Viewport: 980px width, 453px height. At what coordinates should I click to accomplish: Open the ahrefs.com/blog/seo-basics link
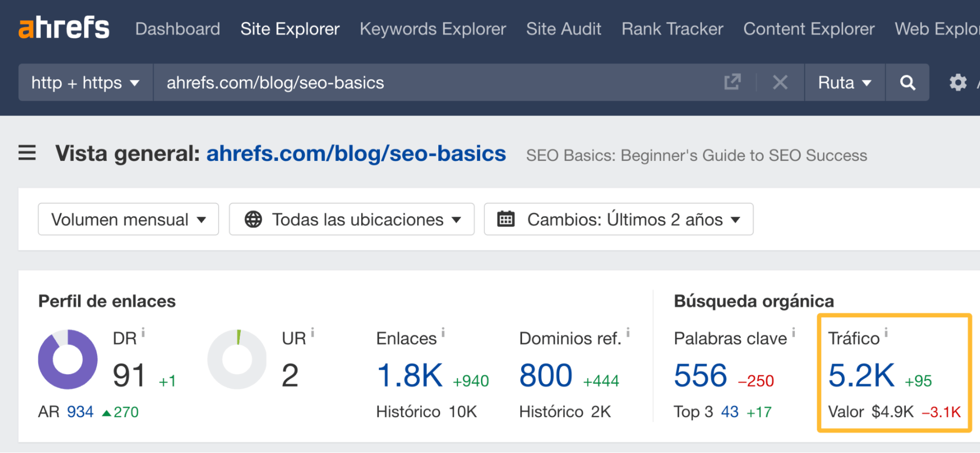coord(355,153)
